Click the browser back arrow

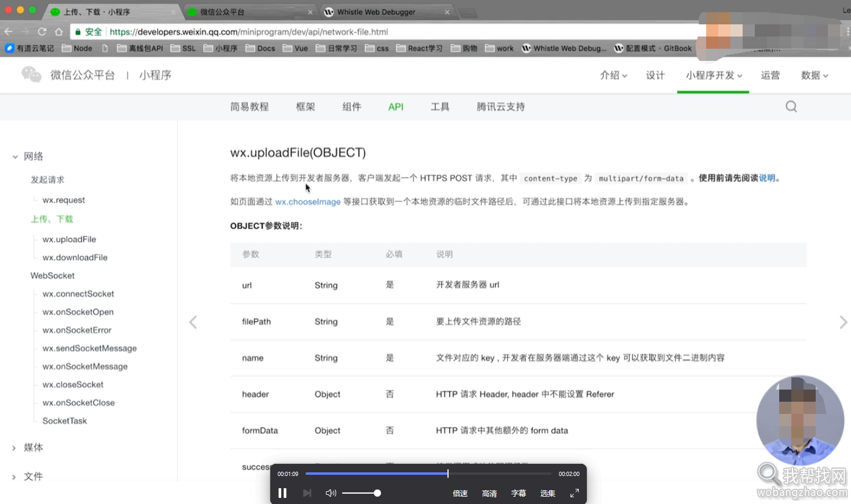[x=9, y=32]
